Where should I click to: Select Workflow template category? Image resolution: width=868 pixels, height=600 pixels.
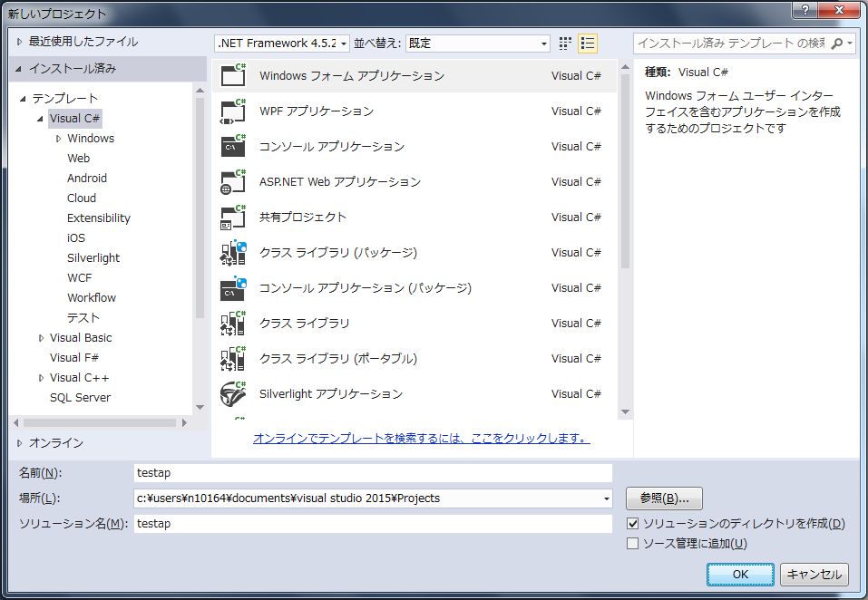92,297
